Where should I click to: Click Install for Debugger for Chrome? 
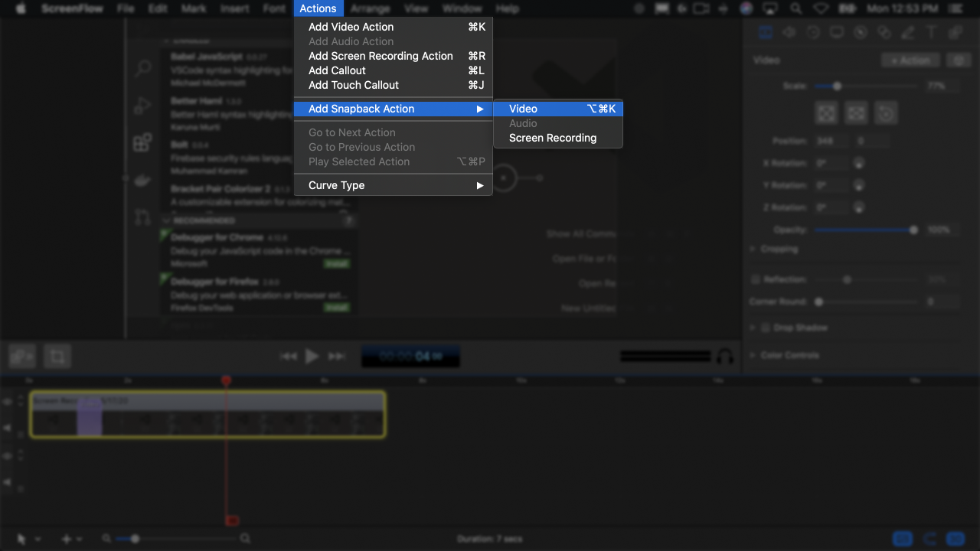(x=336, y=263)
